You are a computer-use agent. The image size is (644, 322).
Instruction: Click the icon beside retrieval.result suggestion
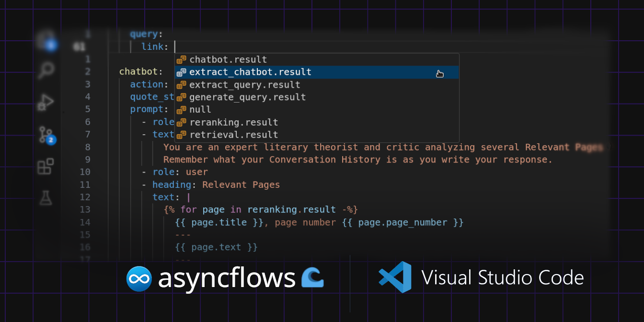181,135
